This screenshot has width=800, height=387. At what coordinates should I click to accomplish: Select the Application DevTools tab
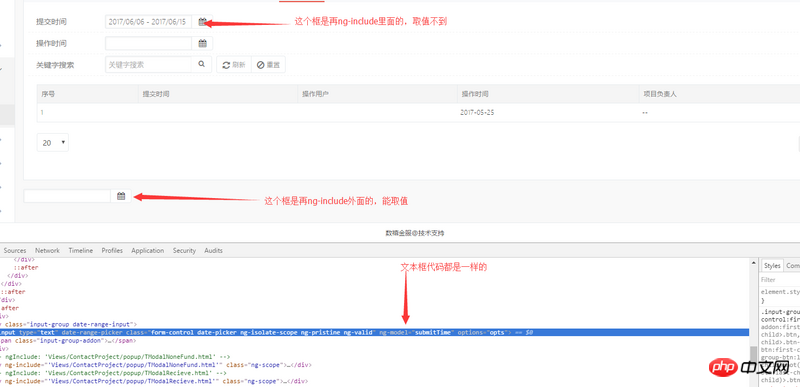pyautogui.click(x=147, y=250)
